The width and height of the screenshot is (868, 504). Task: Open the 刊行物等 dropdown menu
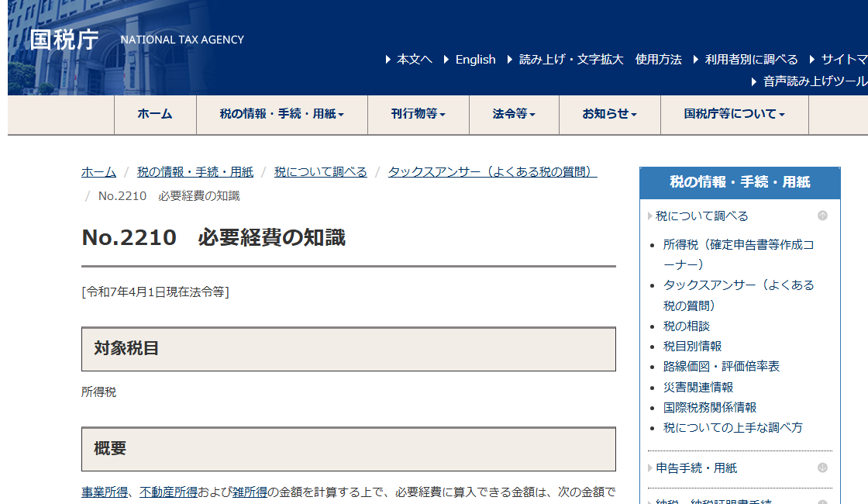tap(418, 114)
